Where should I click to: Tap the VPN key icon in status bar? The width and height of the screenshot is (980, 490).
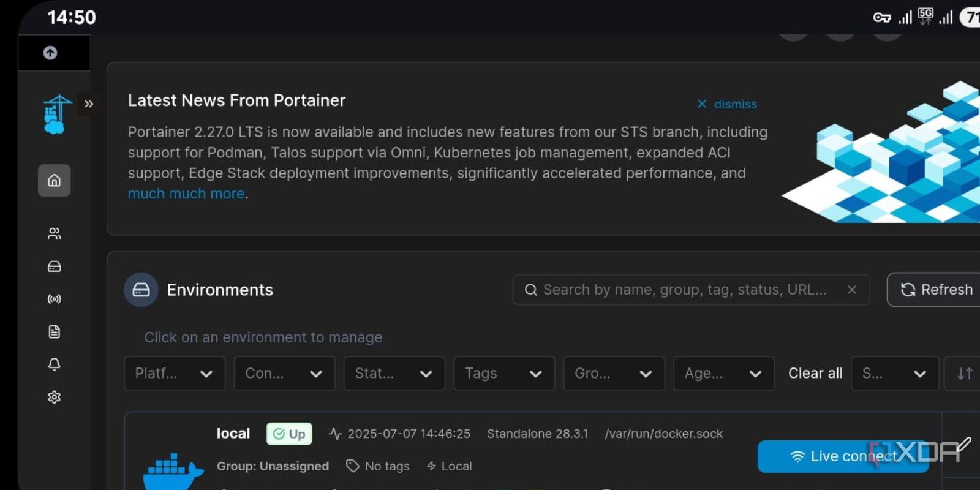click(x=881, y=18)
